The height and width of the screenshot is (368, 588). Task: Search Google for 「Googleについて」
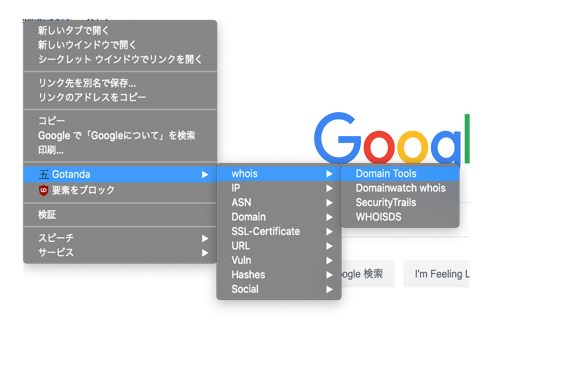coord(120,136)
